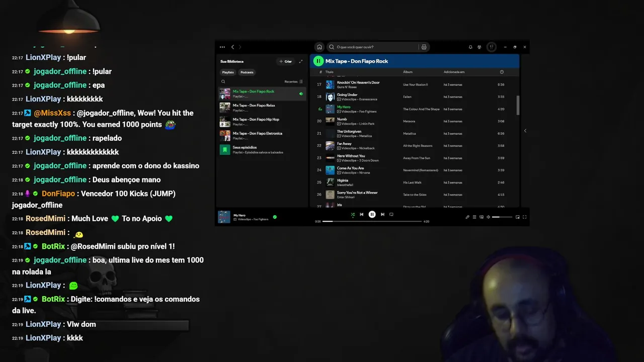Open the artist link Nickelback

coord(367,148)
